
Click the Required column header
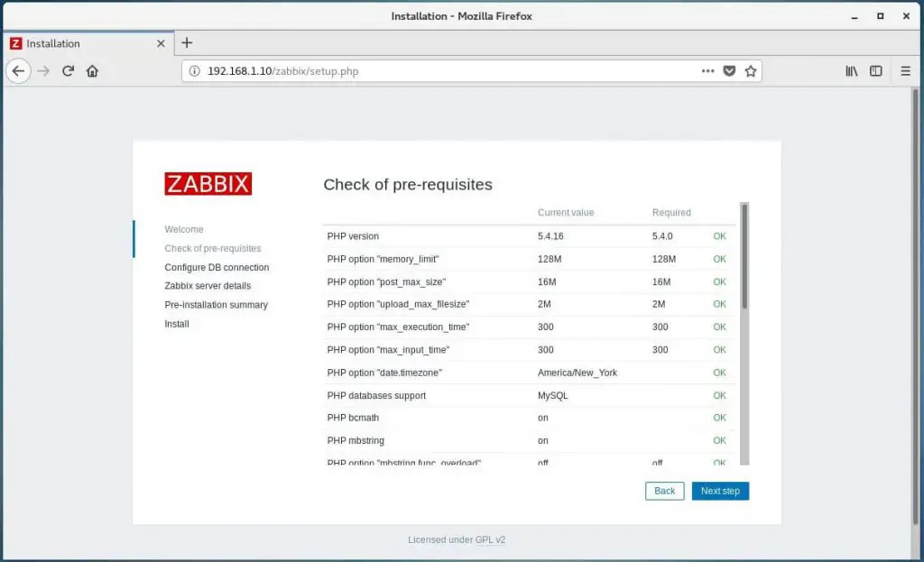(671, 213)
